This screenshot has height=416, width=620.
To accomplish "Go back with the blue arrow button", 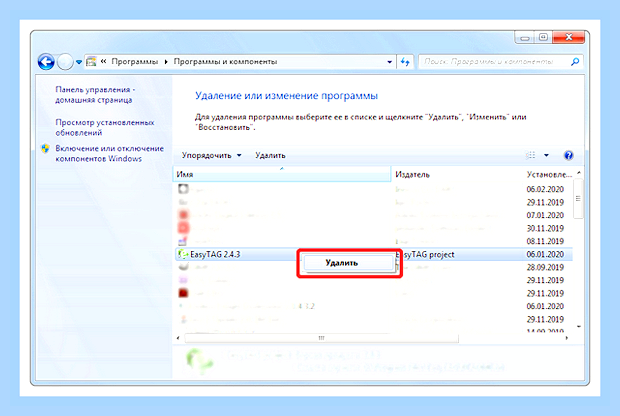I will point(46,62).
